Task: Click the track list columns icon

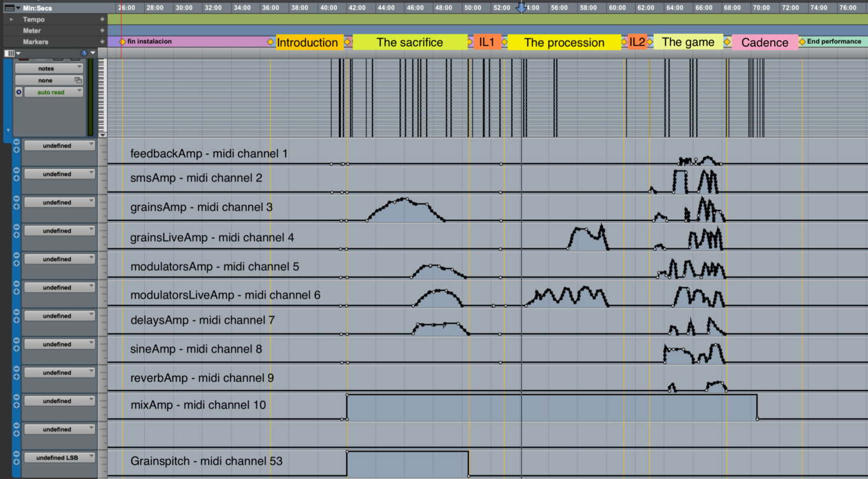Action: pyautogui.click(x=10, y=53)
